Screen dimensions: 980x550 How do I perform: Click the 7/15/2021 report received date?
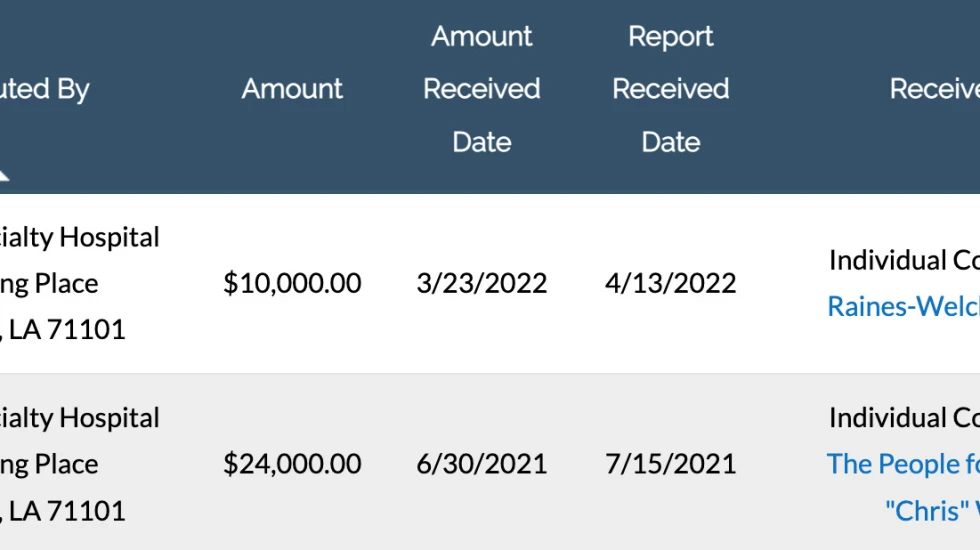(x=670, y=464)
